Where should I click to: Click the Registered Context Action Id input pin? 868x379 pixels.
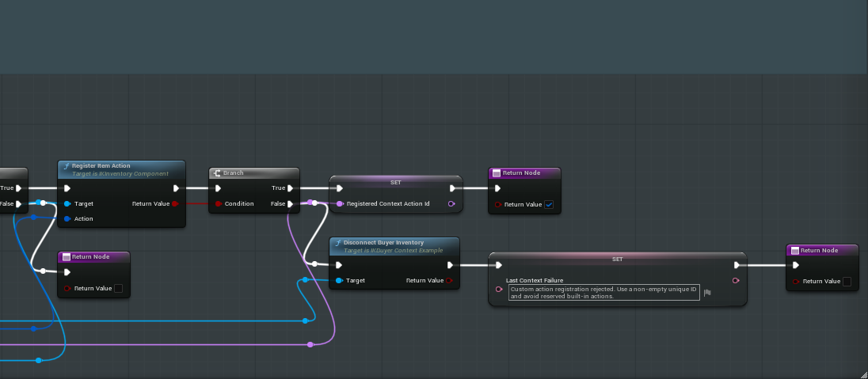tap(339, 203)
